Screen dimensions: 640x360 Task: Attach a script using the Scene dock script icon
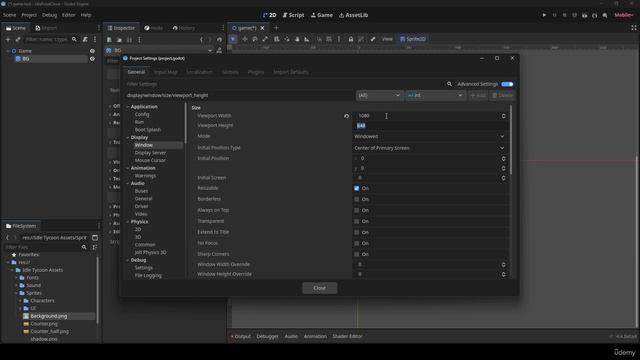click(x=85, y=39)
